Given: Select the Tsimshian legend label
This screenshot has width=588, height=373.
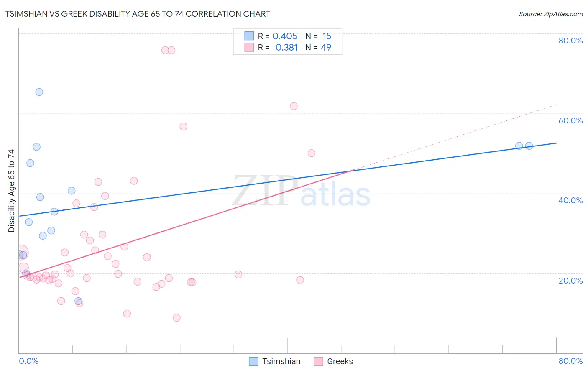Looking at the screenshot, I should click(281, 361).
